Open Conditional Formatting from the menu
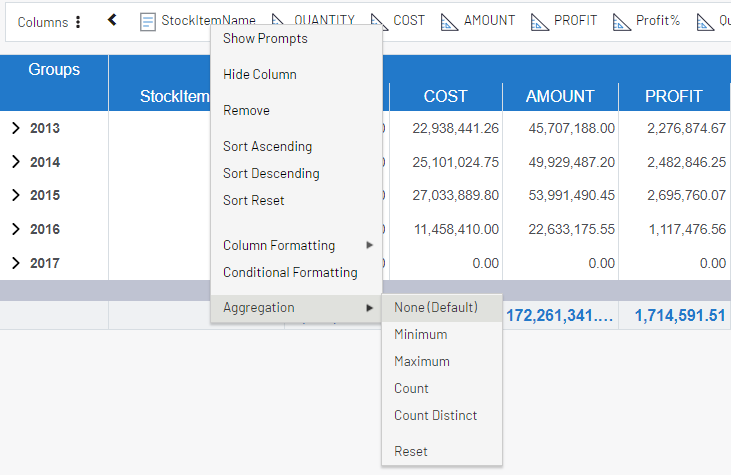Viewport: 731px width, 475px height. [x=289, y=273]
